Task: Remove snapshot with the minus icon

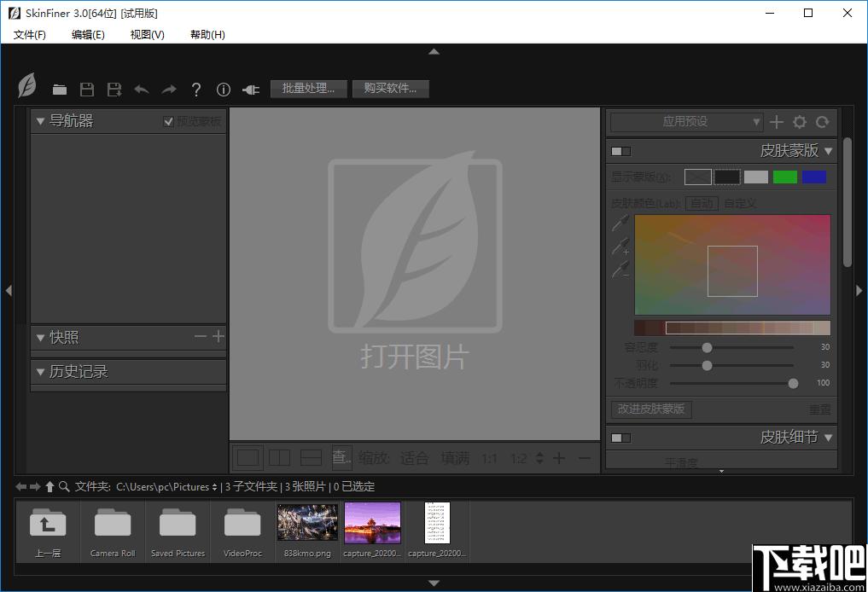Action: point(201,336)
